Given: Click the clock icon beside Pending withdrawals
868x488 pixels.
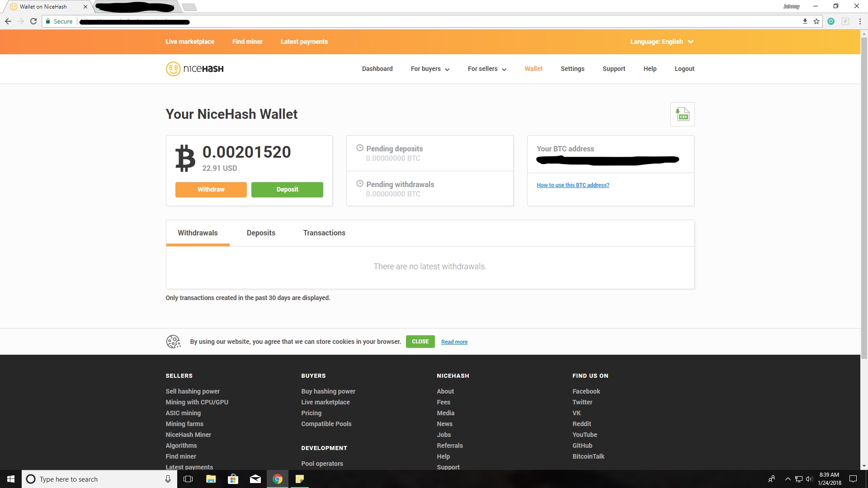Looking at the screenshot, I should (360, 183).
